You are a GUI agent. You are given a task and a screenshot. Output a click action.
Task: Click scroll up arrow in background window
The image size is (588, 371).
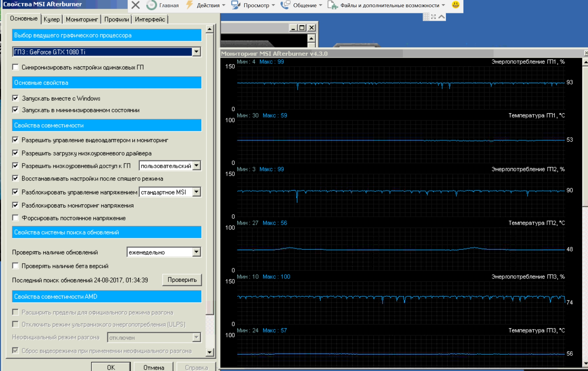311,38
